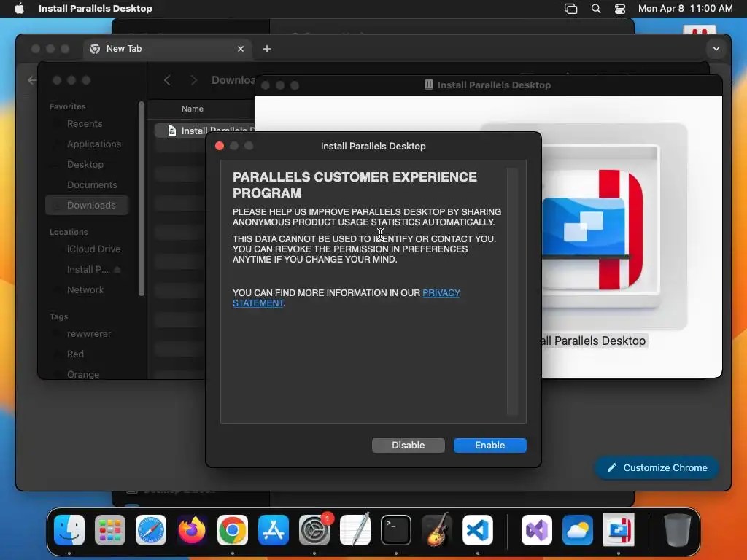Open Spotlight search in menu bar
The image size is (747, 560).
pos(596,9)
